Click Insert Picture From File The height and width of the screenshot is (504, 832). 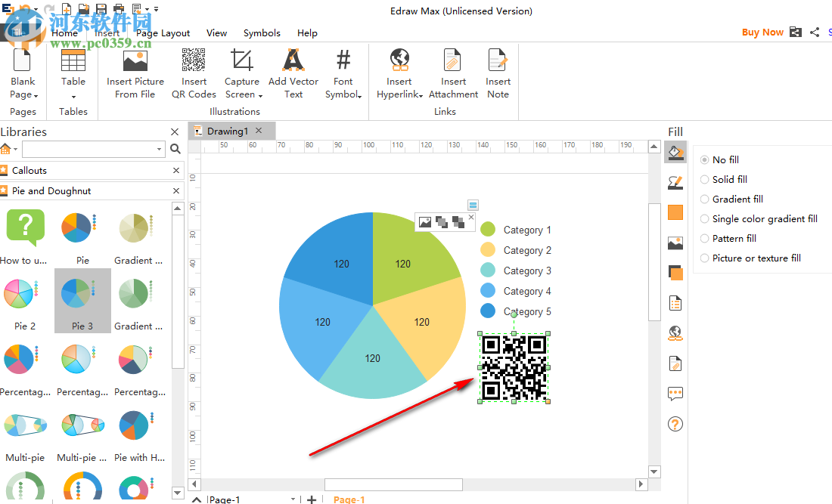pos(135,74)
